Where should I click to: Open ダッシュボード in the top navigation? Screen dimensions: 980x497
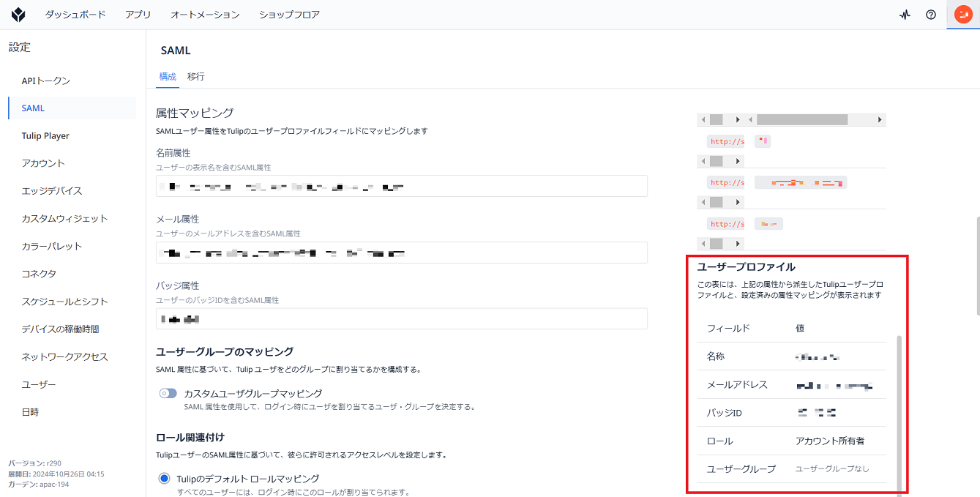75,15
